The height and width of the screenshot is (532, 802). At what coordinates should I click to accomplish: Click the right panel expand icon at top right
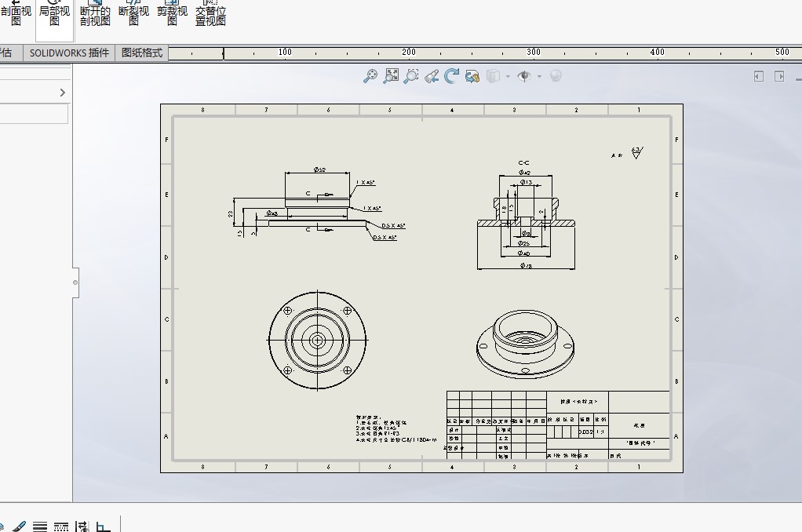779,76
